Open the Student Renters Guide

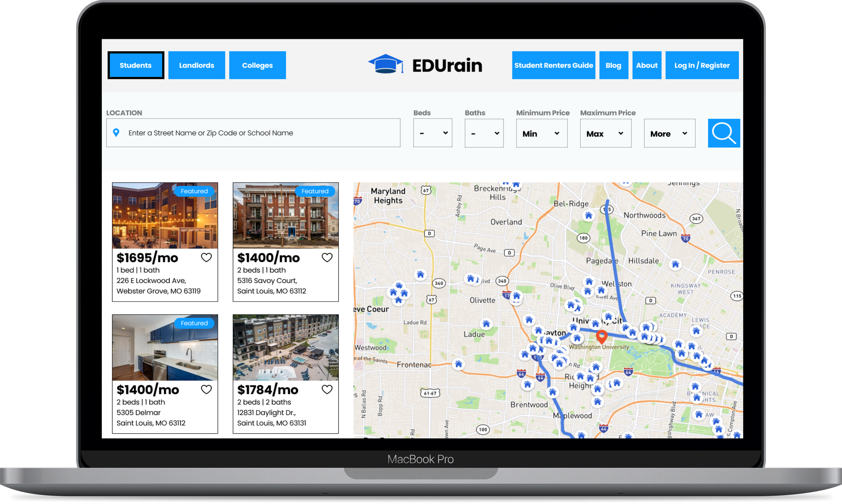553,65
